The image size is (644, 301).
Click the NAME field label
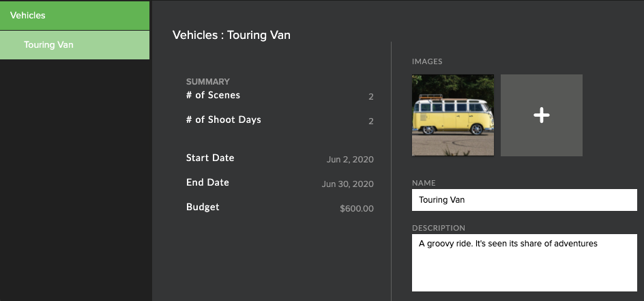(424, 183)
